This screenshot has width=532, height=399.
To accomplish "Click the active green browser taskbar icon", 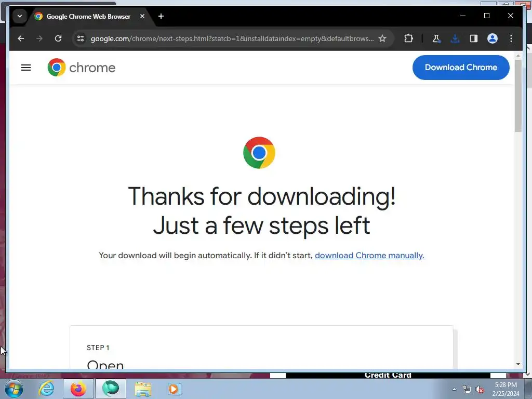I will click(x=111, y=389).
